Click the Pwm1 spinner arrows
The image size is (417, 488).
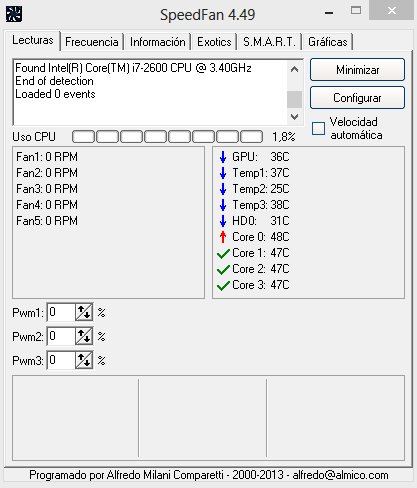84,312
